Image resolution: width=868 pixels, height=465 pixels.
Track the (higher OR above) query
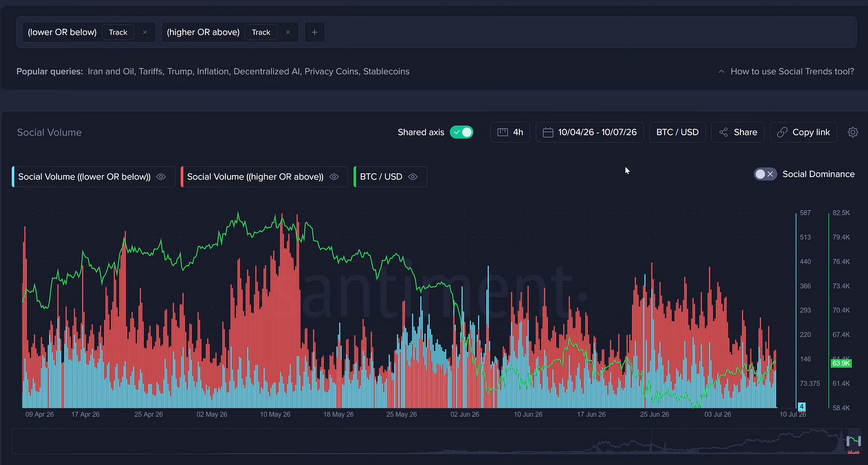point(261,32)
